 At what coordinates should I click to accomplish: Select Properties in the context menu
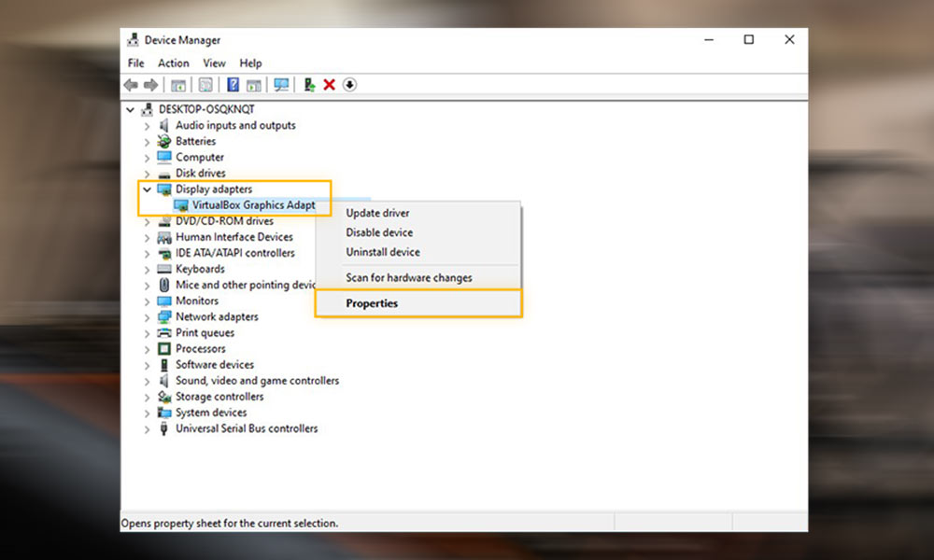click(418, 303)
